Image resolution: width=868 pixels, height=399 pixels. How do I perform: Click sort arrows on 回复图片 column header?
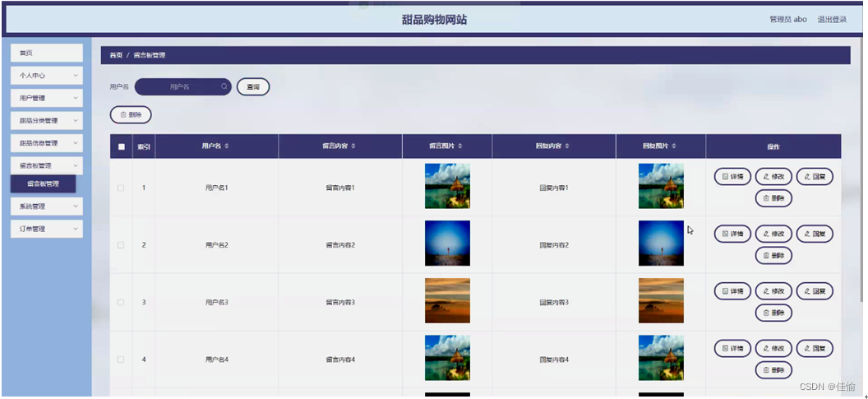674,146
